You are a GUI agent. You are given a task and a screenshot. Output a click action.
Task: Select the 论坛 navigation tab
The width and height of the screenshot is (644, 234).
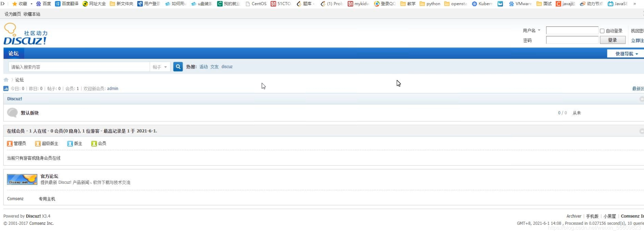tap(14, 53)
